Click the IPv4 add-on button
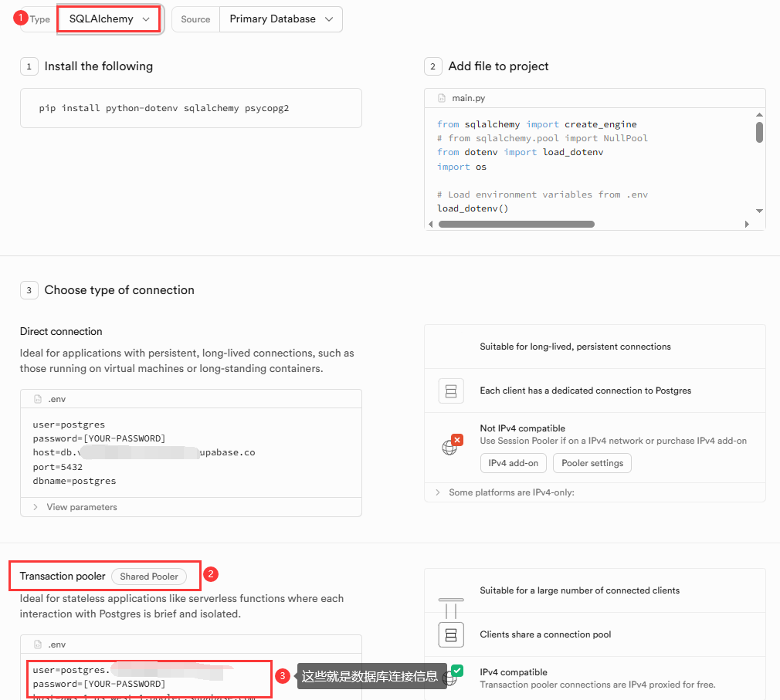Viewport: 780px width, 700px height. tap(513, 463)
